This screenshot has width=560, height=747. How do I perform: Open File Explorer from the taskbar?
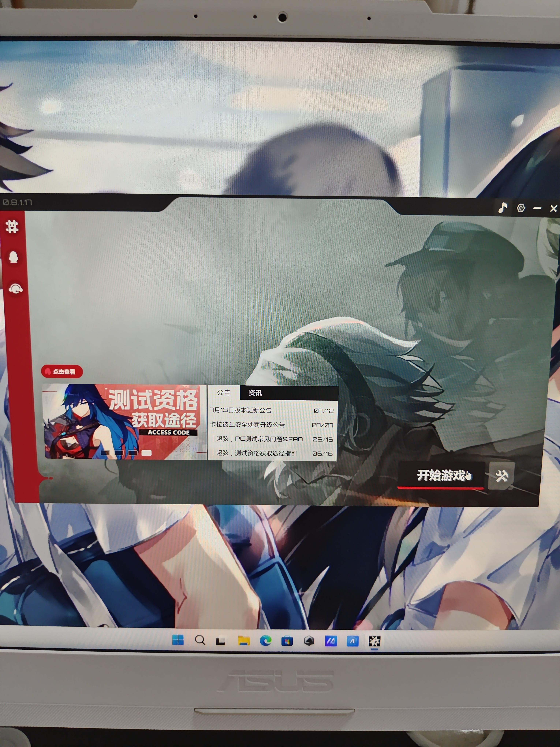coord(243,640)
